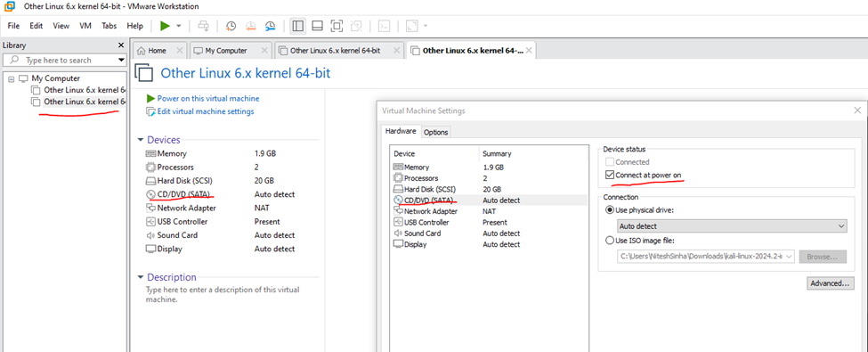The image size is (868, 352).
Task: Open the Tabs menu
Action: coord(110,26)
